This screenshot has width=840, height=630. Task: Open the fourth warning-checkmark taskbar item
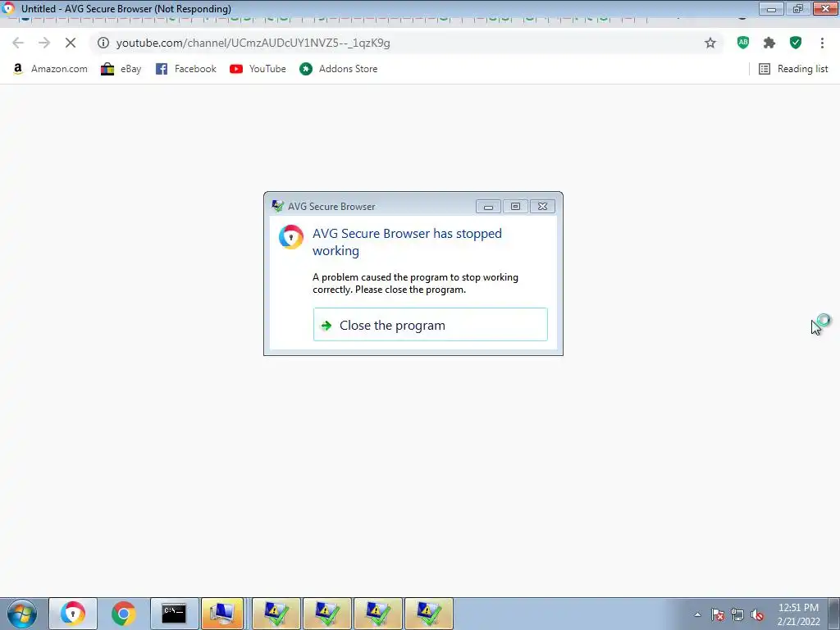[x=428, y=614]
